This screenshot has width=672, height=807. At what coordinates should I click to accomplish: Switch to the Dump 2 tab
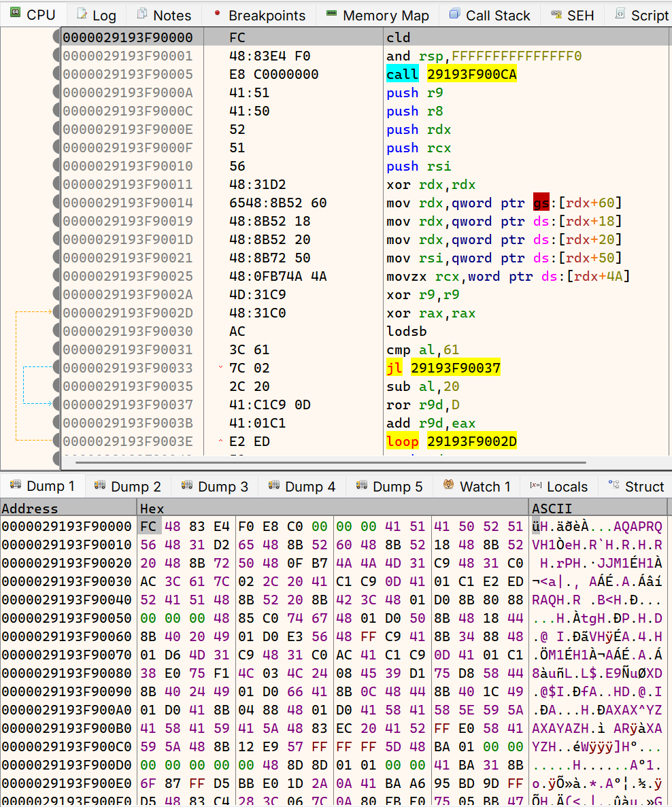click(x=129, y=486)
